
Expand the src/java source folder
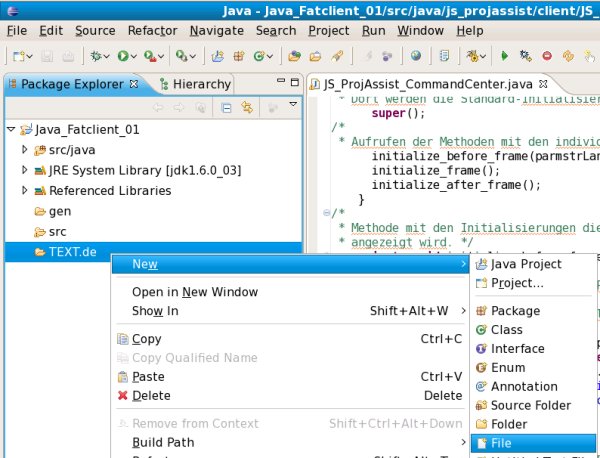pos(26,150)
